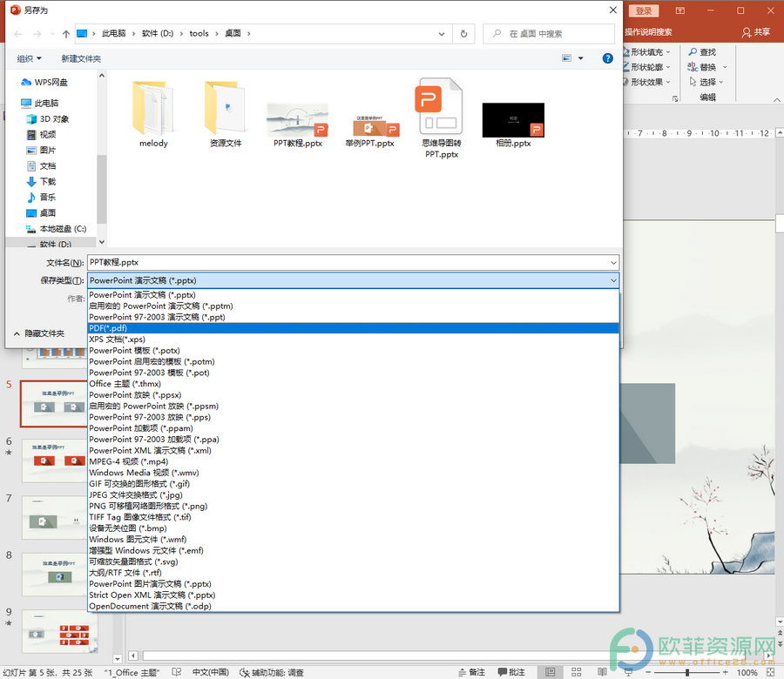The image size is (784, 679).
Task: Choose MPEG-4 视频 (*.mp4) format
Action: [x=354, y=461]
